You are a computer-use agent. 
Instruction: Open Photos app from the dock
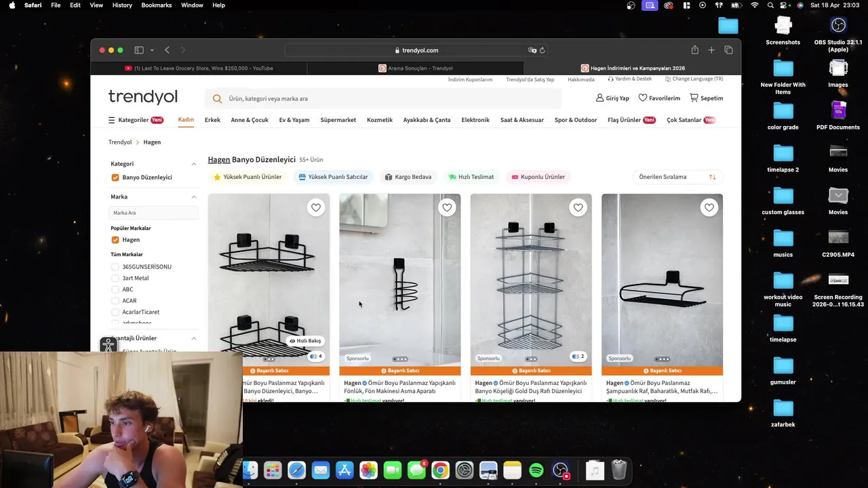pos(368,470)
